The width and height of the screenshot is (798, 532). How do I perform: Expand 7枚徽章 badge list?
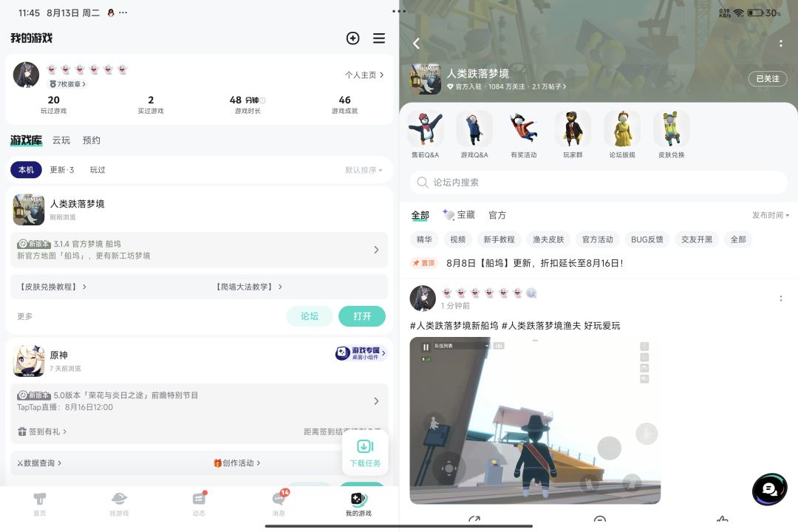tap(67, 84)
